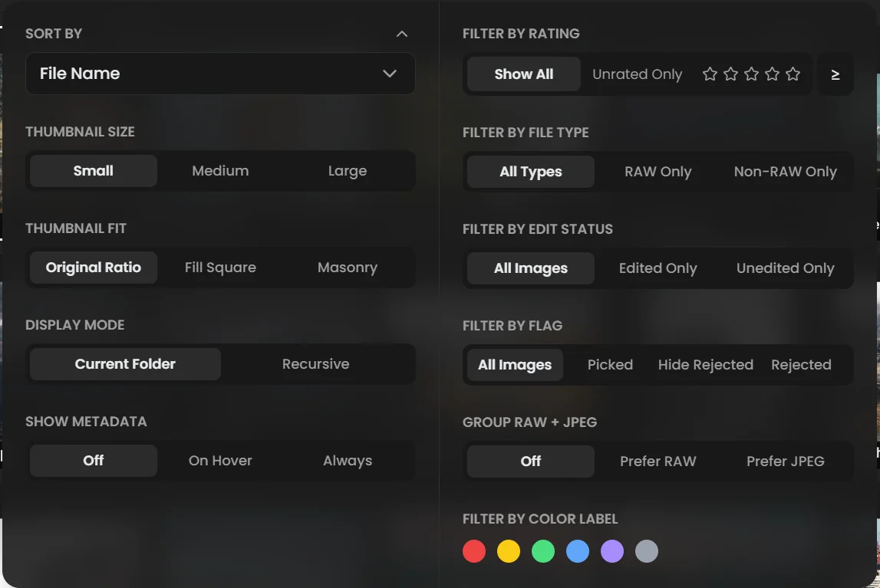Choose Fill Square thumbnail fit

[x=220, y=268]
